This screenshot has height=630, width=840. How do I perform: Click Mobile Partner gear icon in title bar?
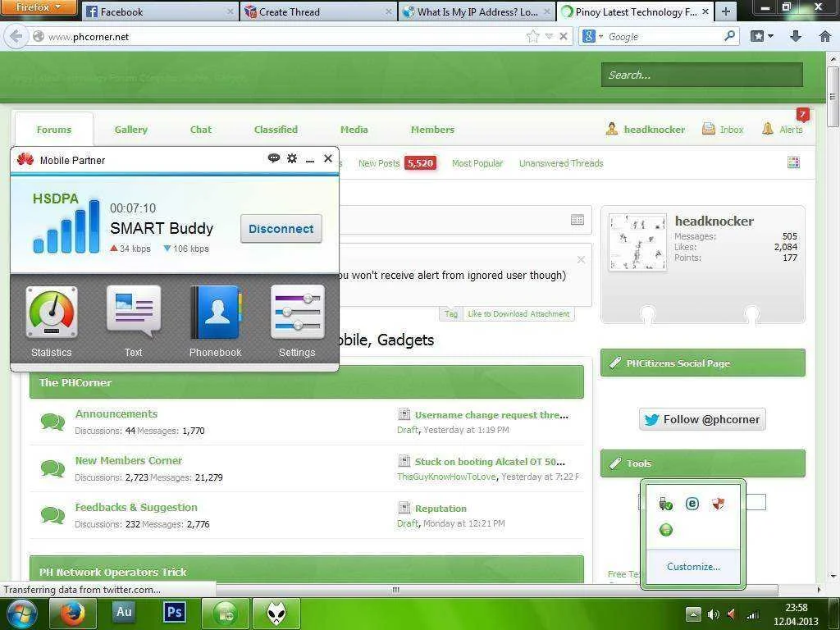click(x=292, y=158)
